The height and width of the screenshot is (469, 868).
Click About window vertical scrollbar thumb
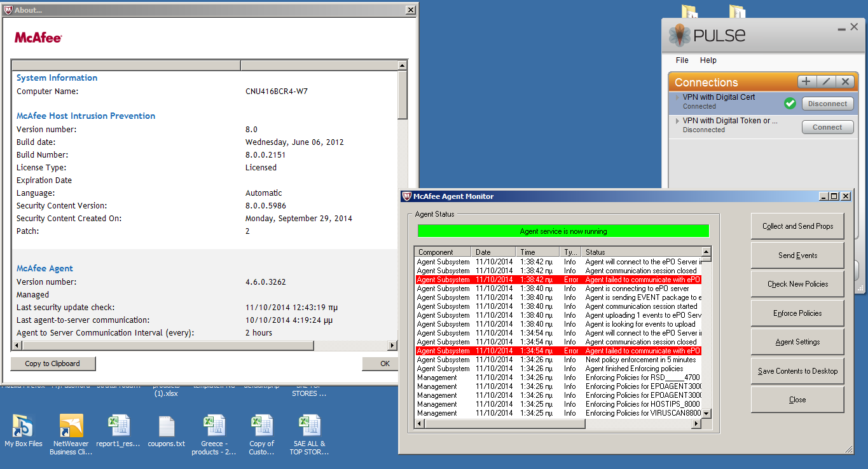pyautogui.click(x=403, y=95)
